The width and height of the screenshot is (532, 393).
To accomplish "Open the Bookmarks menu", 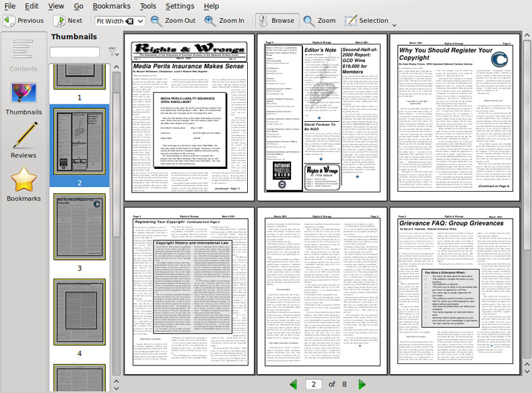I will pos(111,6).
